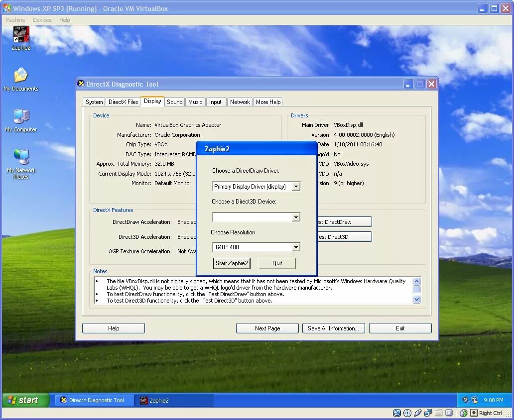This screenshot has height=420, width=514.
Task: Open the My Computer desktop icon
Action: click(21, 120)
